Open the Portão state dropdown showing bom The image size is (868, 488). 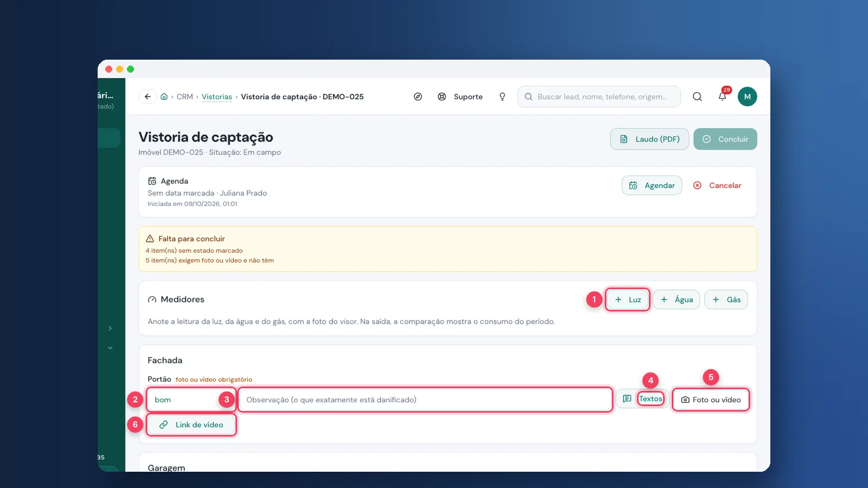[191, 400]
